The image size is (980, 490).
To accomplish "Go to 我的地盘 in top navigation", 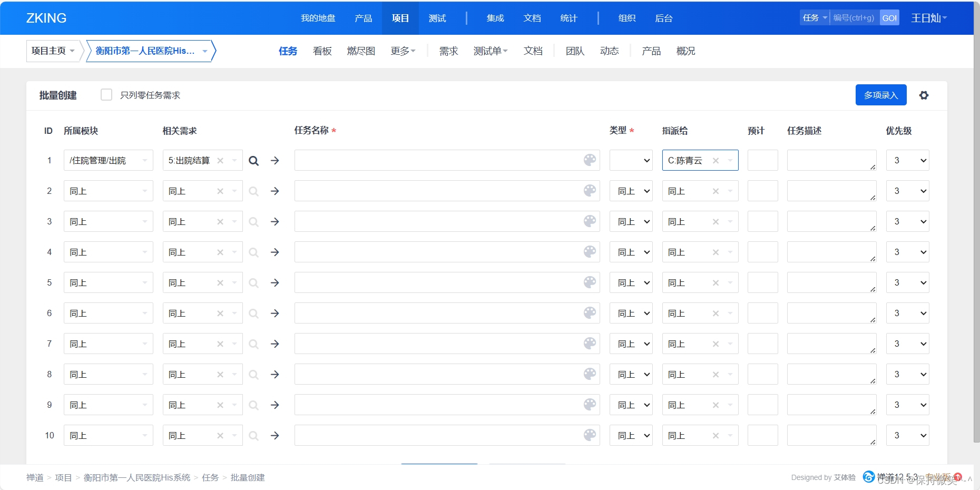I will coord(318,18).
